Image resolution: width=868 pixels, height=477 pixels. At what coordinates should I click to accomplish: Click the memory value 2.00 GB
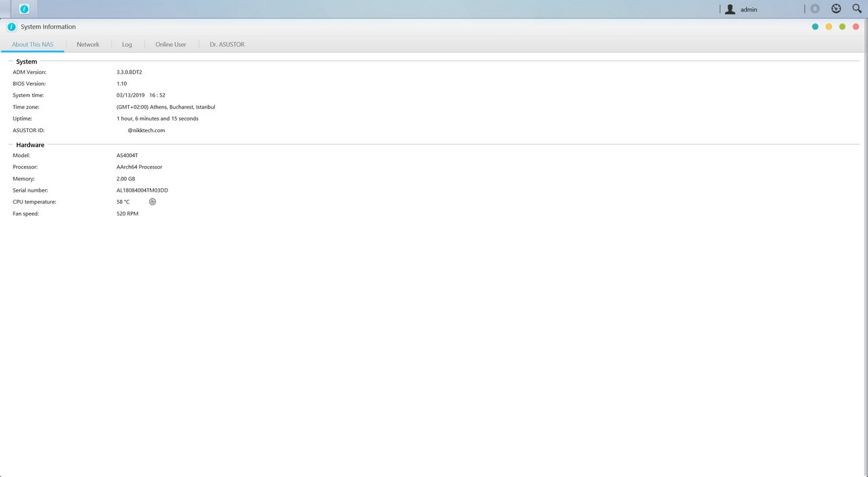tap(126, 179)
